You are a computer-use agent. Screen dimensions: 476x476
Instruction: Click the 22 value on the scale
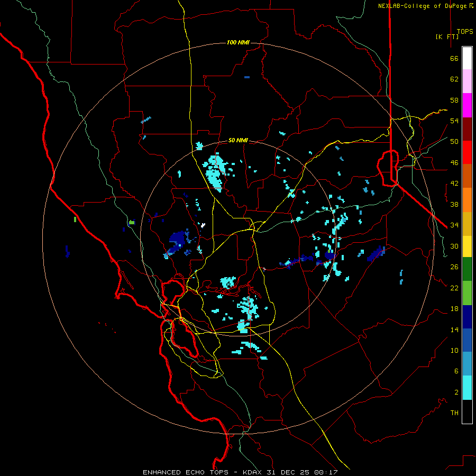pos(454,288)
